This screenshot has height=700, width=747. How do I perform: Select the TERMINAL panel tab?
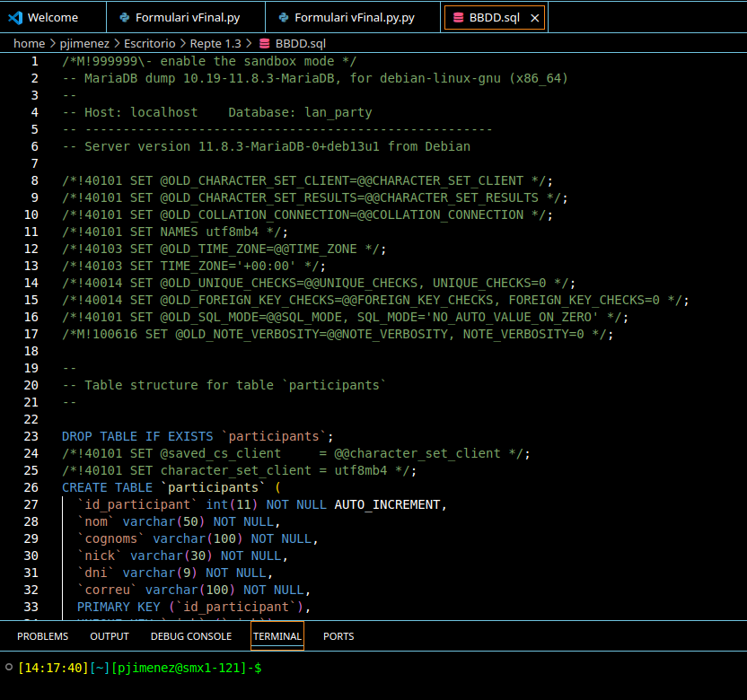(x=277, y=636)
